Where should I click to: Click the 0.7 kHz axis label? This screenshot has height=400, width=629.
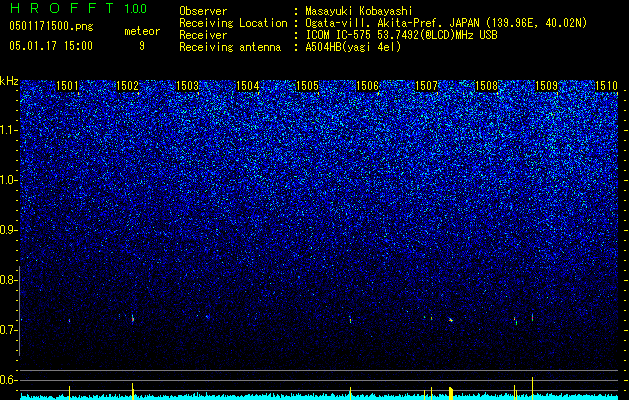pyautogui.click(x=9, y=330)
